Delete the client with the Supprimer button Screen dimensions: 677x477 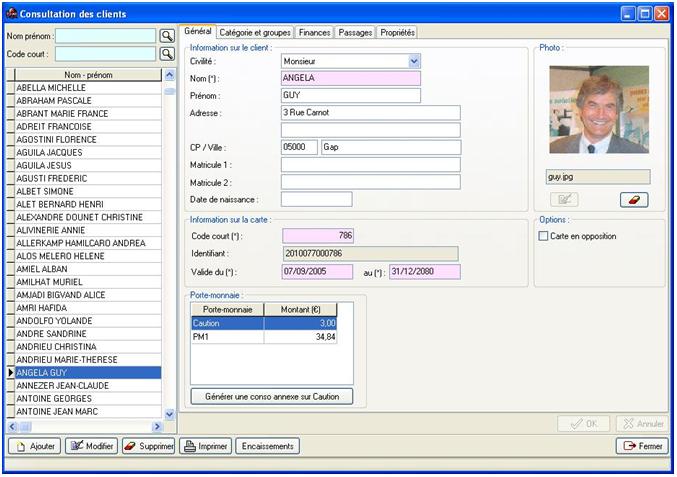(x=148, y=446)
